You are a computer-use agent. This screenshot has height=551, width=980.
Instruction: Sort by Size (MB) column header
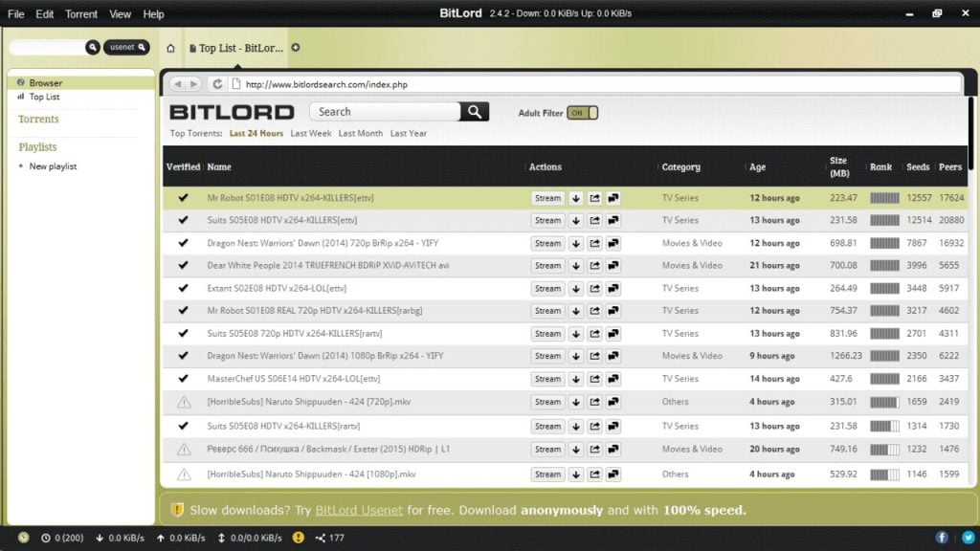click(x=839, y=166)
